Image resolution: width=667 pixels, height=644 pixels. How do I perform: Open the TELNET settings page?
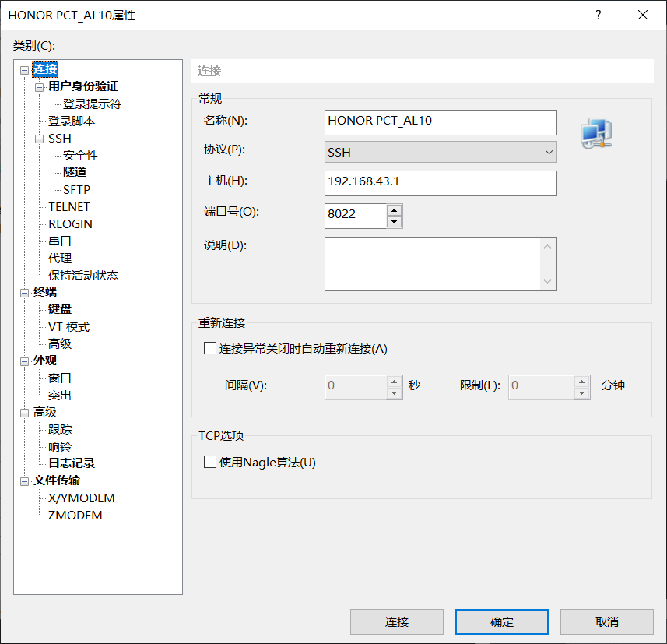click(x=70, y=206)
